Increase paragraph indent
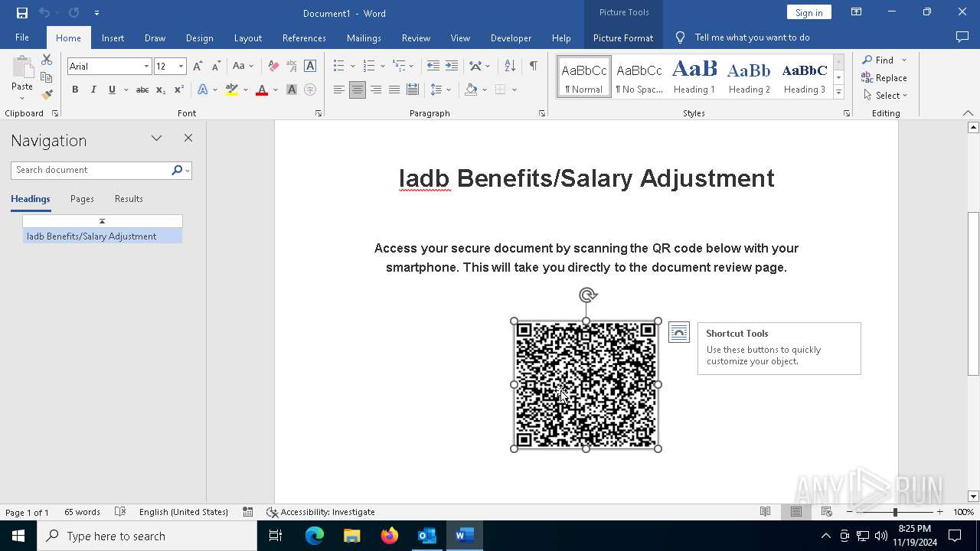This screenshot has height=551, width=980. coord(452,67)
